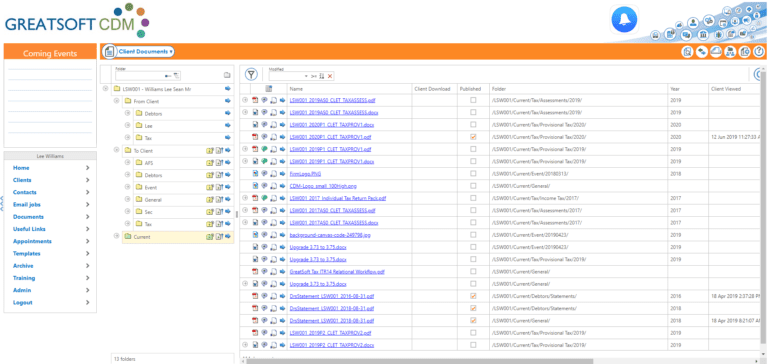Image resolution: width=768 pixels, height=364 pixels.
Task: Open GreatSoft Tax ITR14 Relational Workflow.pdf link
Action: [x=337, y=271]
